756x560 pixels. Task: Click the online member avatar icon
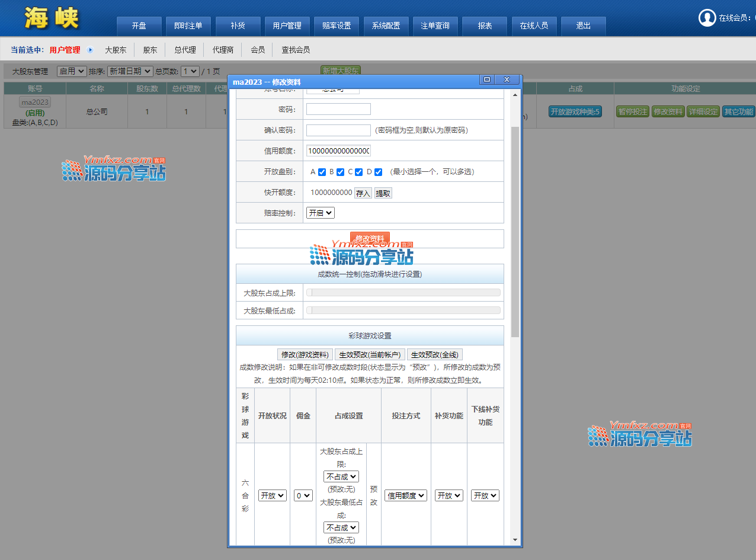(x=707, y=18)
